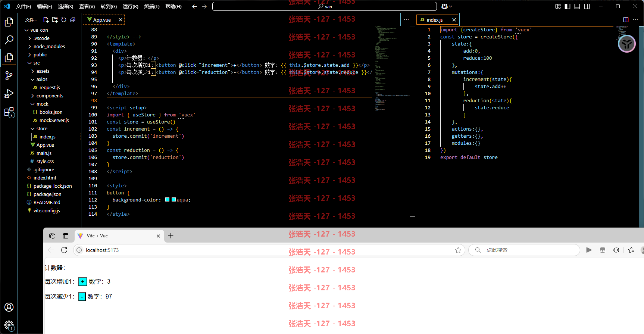Reload the browser page

[64, 250]
